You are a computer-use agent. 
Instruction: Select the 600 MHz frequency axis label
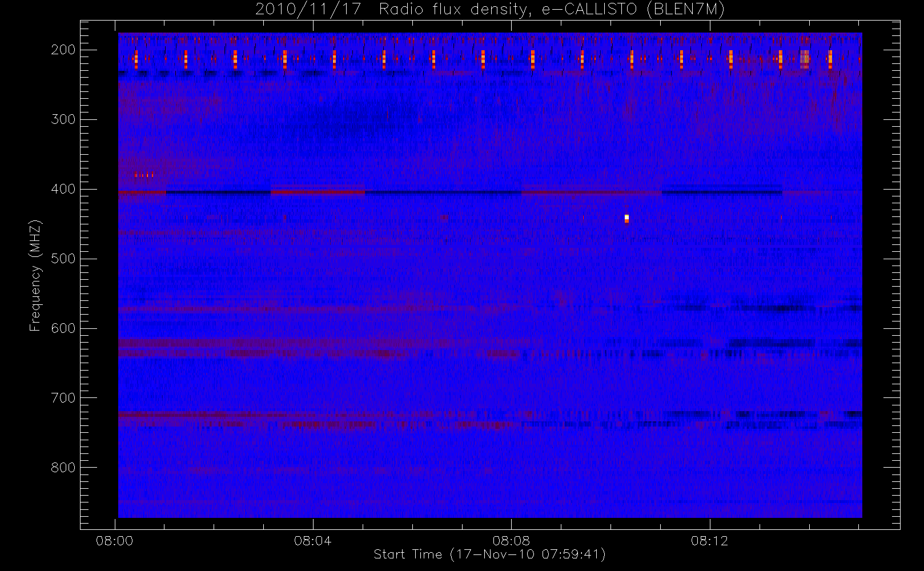tap(63, 328)
